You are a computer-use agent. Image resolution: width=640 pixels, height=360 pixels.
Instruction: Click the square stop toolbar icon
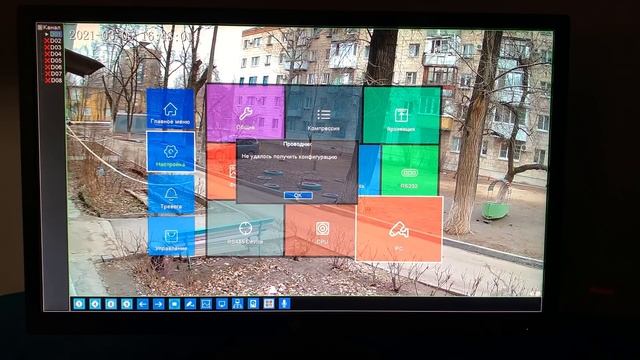[x=174, y=304]
